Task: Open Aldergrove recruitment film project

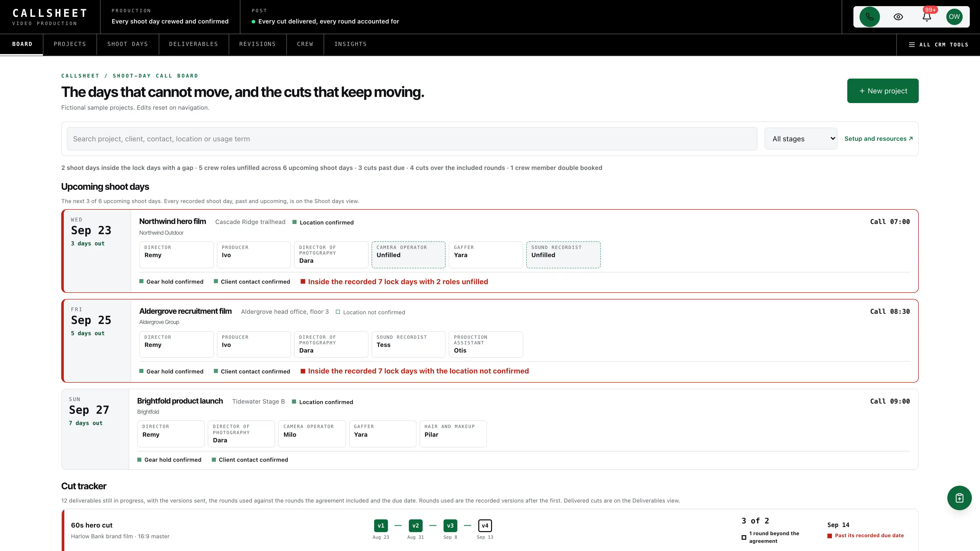Action: (185, 311)
